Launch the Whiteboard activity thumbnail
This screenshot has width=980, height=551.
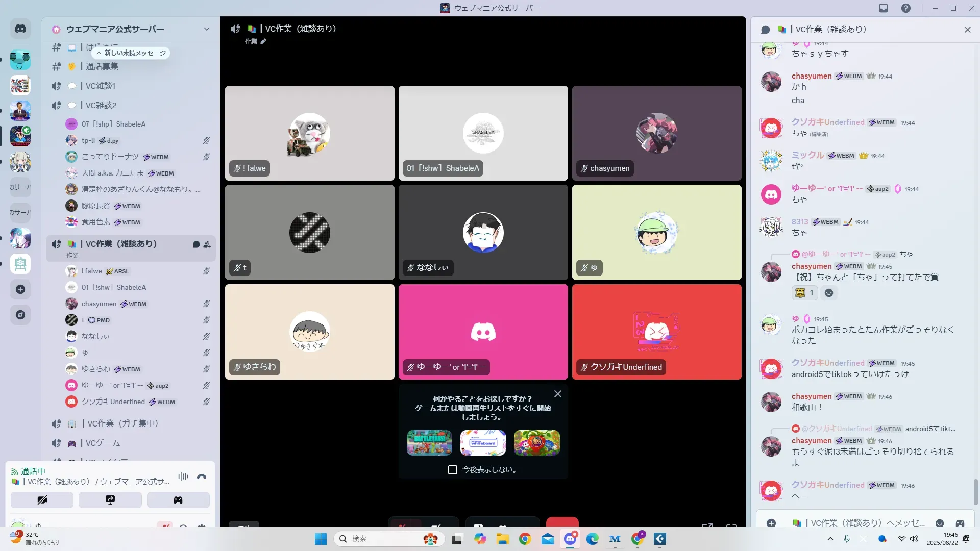coord(483,442)
